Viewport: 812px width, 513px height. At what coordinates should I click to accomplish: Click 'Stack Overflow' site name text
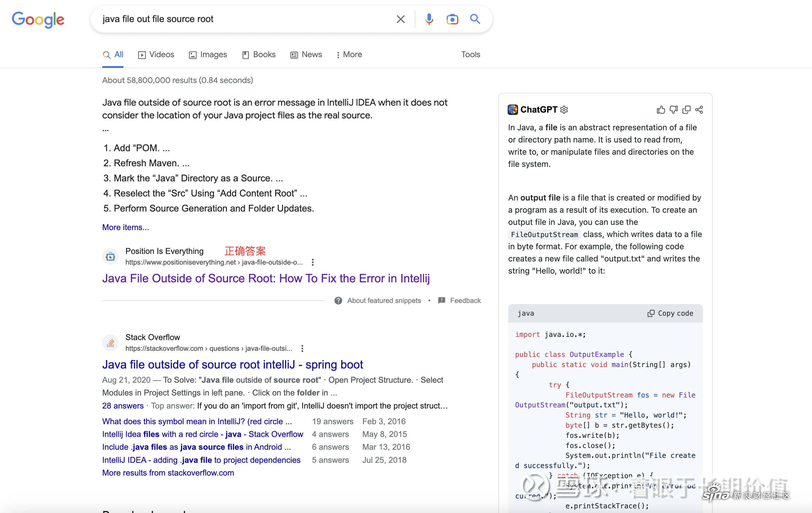(152, 337)
